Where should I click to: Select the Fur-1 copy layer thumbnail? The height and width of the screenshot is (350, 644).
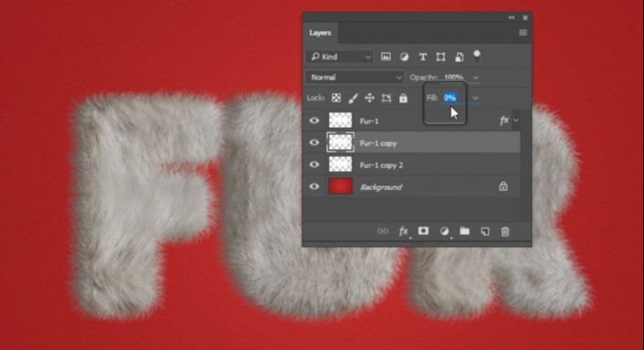341,143
